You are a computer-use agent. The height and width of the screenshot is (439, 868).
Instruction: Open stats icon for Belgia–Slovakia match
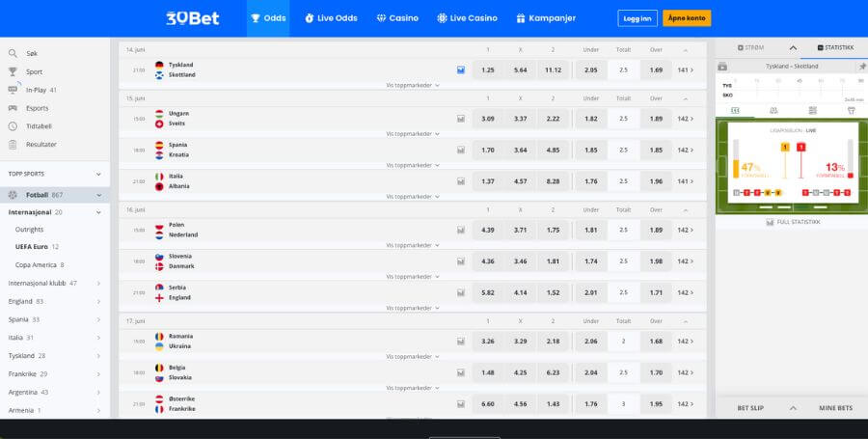point(461,372)
